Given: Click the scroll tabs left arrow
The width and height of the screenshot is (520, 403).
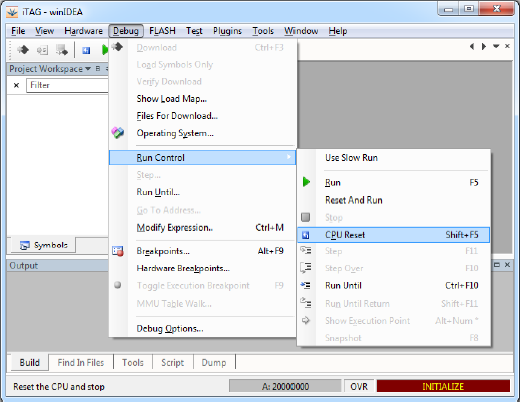Looking at the screenshot, I should (x=472, y=47).
